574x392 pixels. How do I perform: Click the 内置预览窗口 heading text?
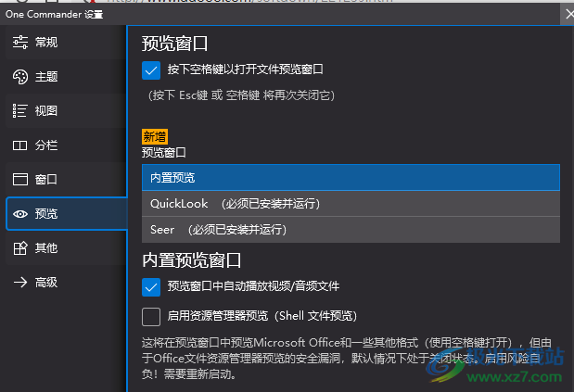[192, 260]
